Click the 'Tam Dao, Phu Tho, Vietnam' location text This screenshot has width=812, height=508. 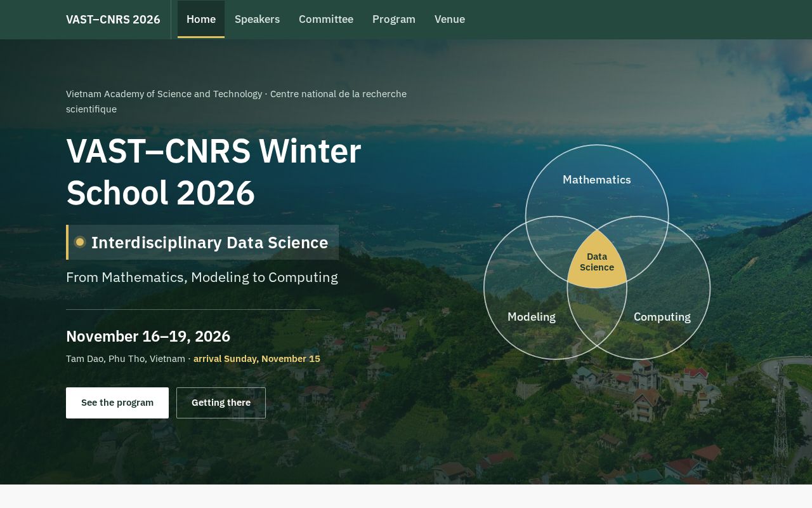pyautogui.click(x=126, y=359)
